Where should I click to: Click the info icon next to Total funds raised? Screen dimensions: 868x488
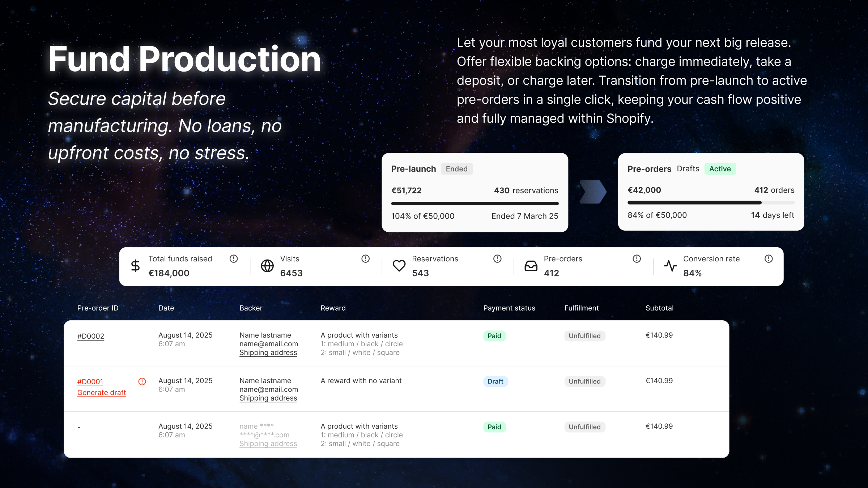click(x=233, y=259)
